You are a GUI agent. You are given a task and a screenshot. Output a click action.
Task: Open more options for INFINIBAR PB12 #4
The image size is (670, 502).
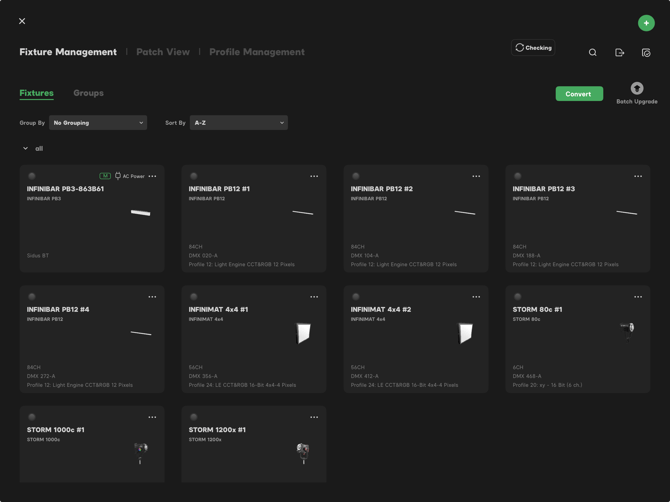[152, 297]
